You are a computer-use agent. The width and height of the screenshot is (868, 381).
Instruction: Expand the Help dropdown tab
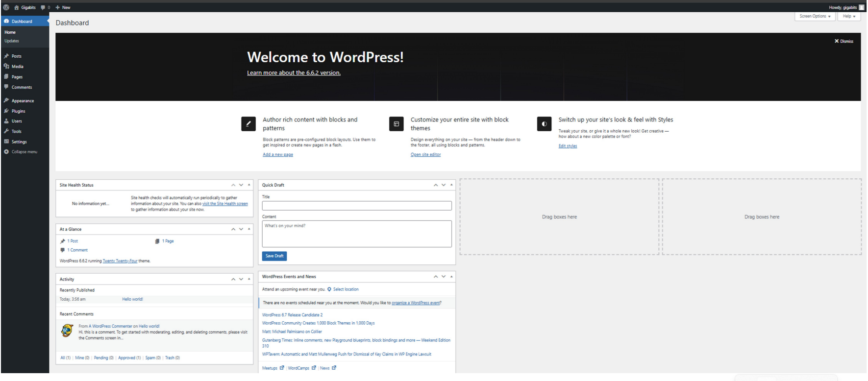click(x=849, y=16)
